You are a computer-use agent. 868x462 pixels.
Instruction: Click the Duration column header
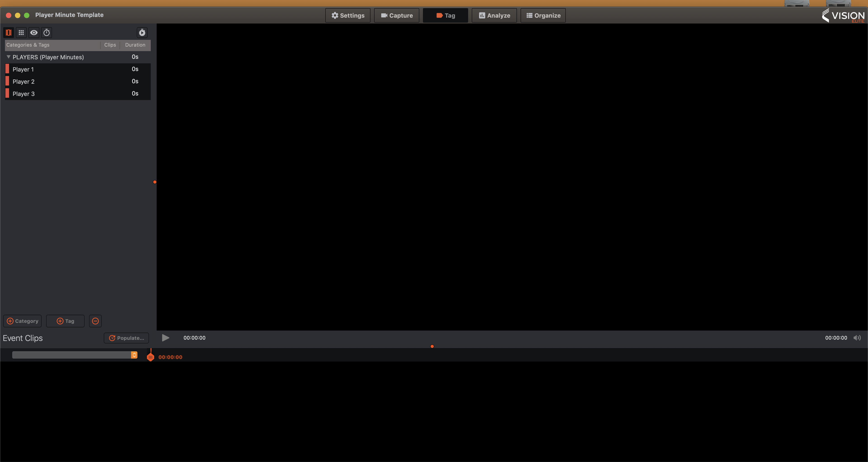135,45
